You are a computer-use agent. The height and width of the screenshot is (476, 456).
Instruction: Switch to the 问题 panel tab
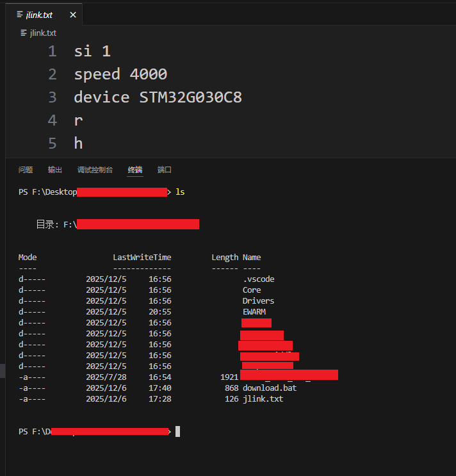pos(26,170)
